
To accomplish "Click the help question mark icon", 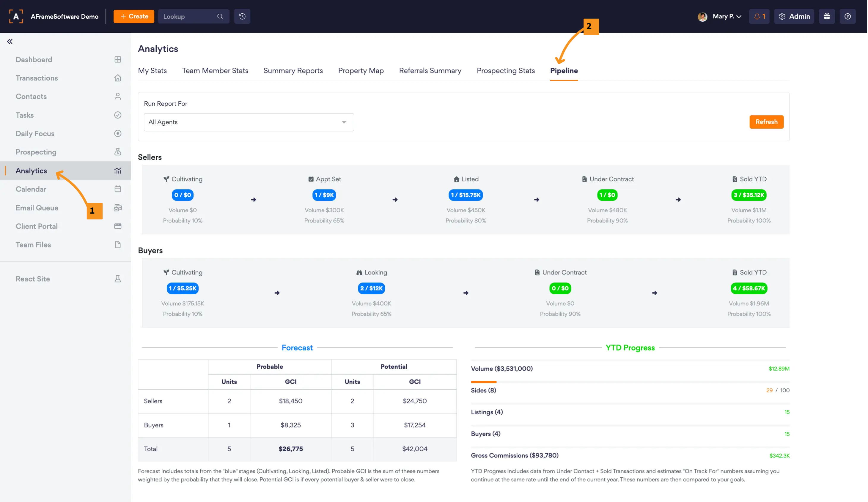I will click(x=848, y=16).
